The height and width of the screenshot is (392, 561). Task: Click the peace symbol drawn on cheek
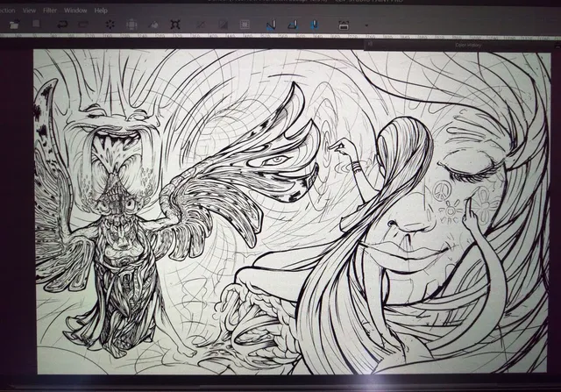coord(440,189)
